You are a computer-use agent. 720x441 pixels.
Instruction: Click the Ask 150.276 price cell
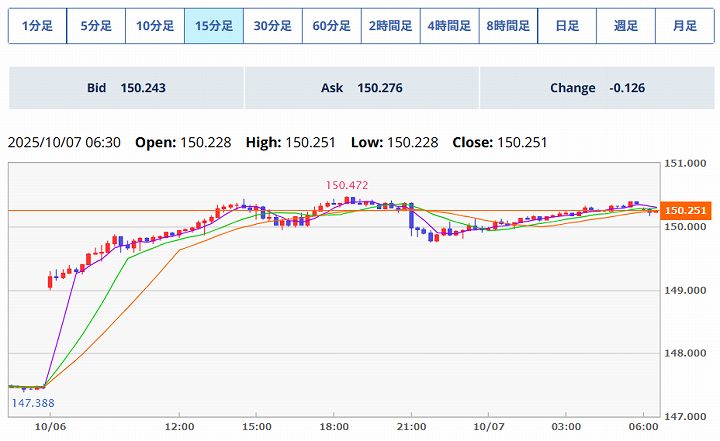[361, 88]
